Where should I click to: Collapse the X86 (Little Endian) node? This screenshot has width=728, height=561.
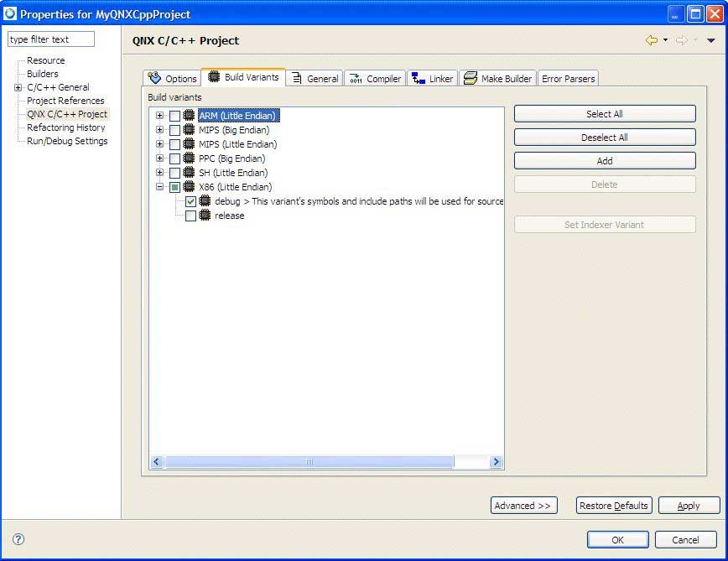coord(159,186)
